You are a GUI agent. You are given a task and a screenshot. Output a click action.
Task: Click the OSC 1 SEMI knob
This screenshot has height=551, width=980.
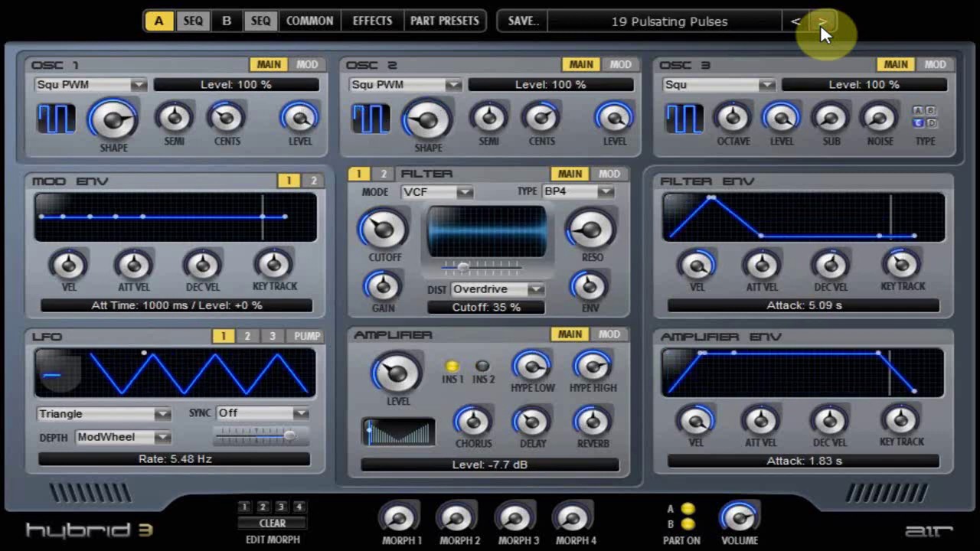[x=175, y=117]
